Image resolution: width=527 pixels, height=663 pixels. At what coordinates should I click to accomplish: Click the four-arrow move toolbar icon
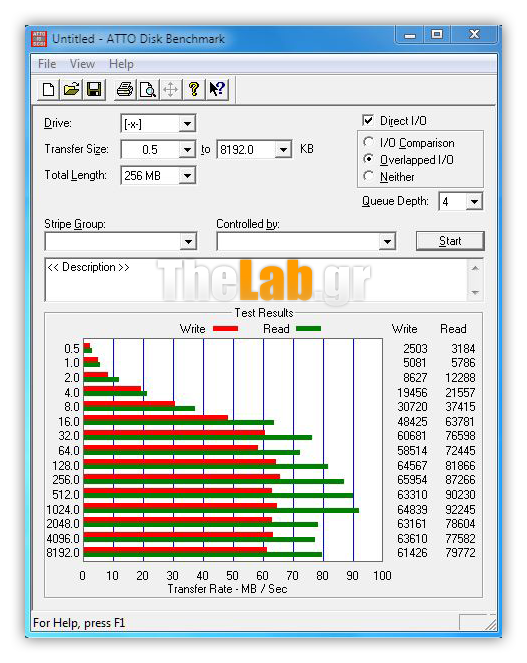170,90
